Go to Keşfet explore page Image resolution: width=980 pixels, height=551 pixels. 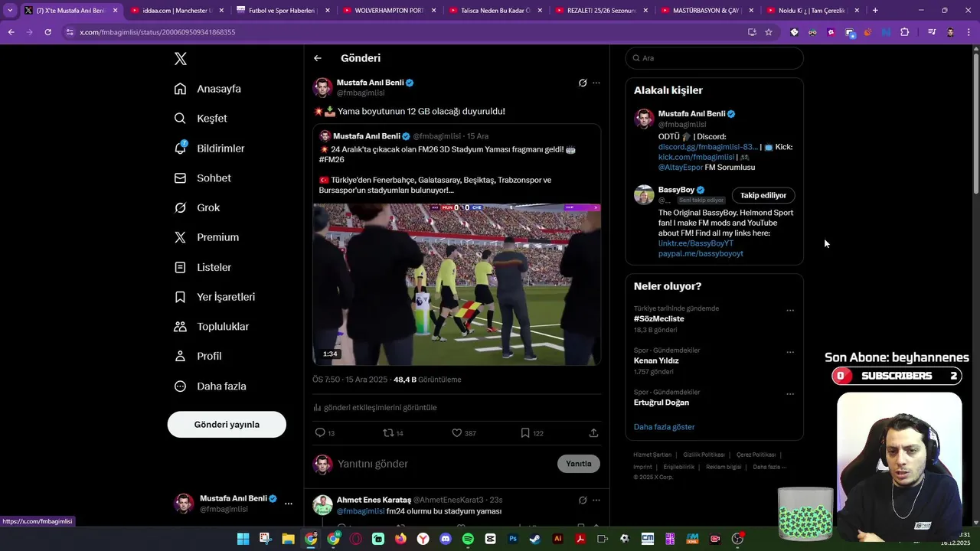201,119
